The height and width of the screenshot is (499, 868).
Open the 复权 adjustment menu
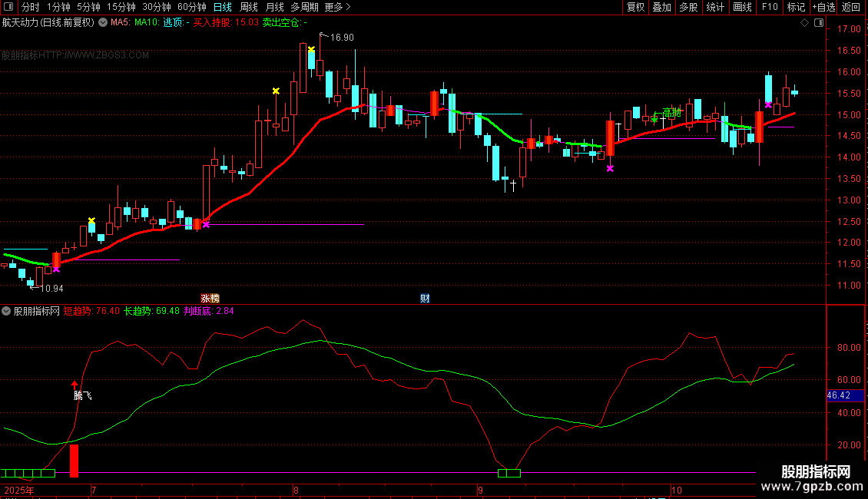pyautogui.click(x=635, y=7)
